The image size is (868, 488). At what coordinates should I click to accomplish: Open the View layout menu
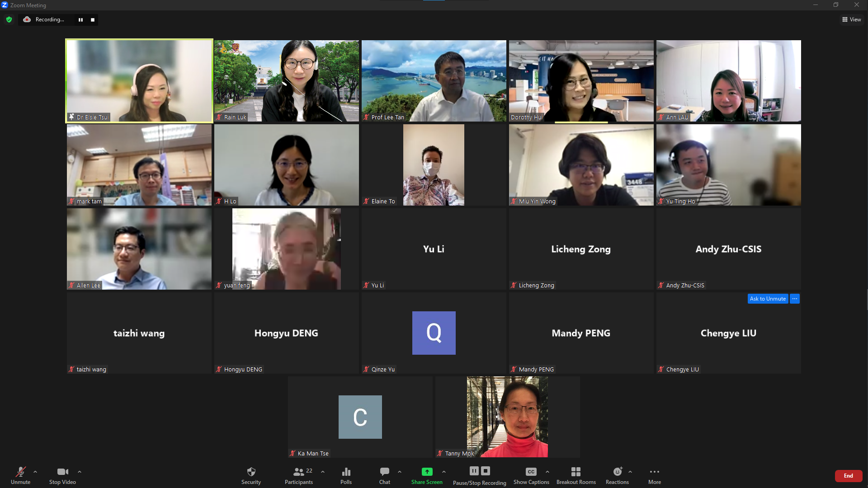point(851,19)
